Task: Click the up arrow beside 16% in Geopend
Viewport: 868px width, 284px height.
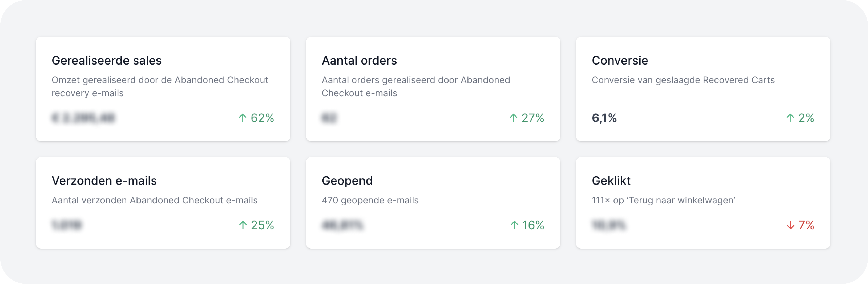Action: click(514, 225)
